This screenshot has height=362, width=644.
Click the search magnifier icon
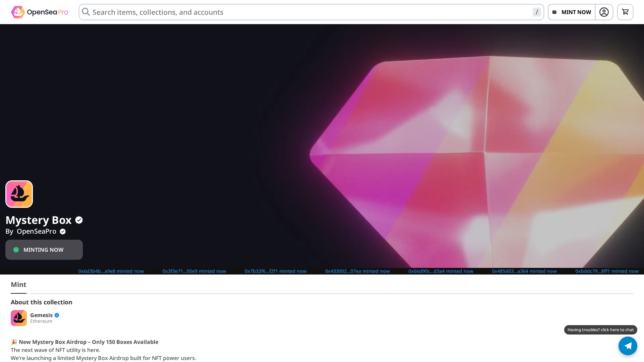[x=86, y=12]
